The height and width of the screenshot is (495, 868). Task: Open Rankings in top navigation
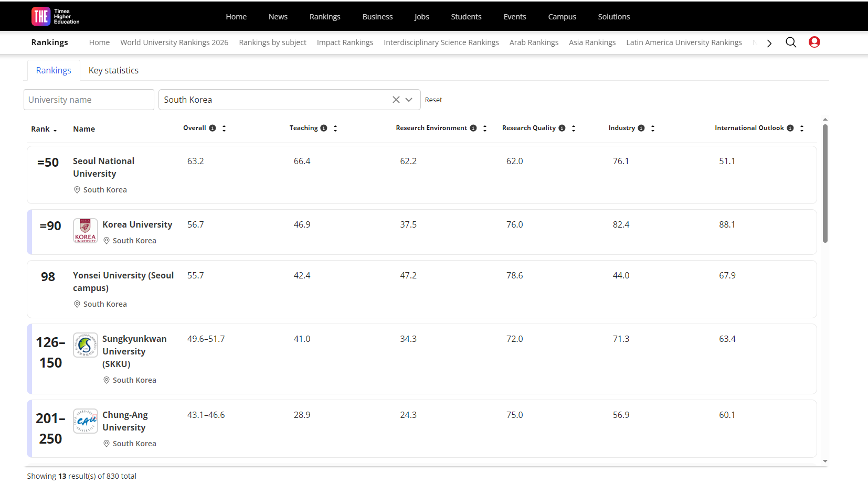pos(325,17)
